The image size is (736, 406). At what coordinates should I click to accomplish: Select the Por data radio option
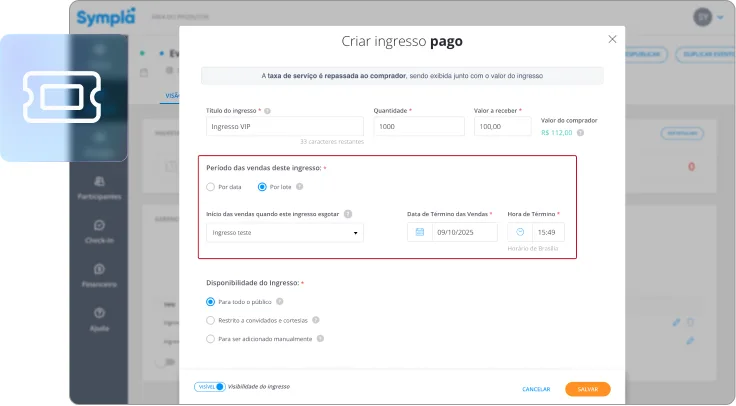point(211,187)
